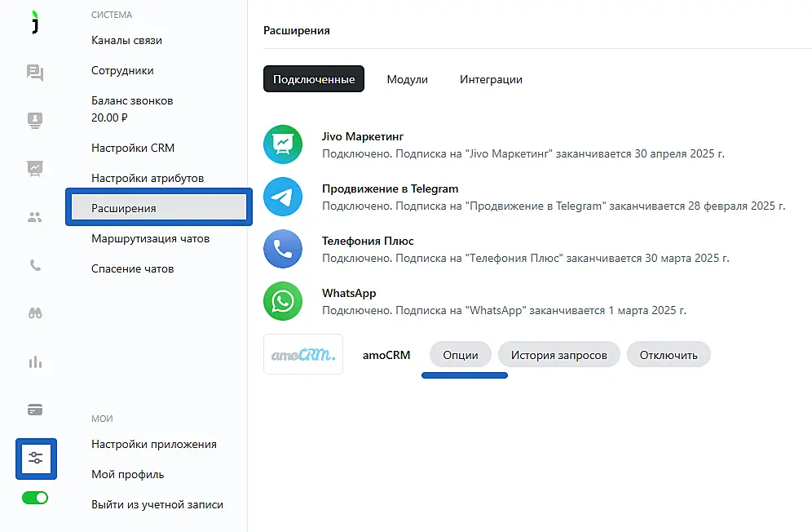
Task: Click the Jivo Маркетинг extension icon
Action: [x=283, y=144]
